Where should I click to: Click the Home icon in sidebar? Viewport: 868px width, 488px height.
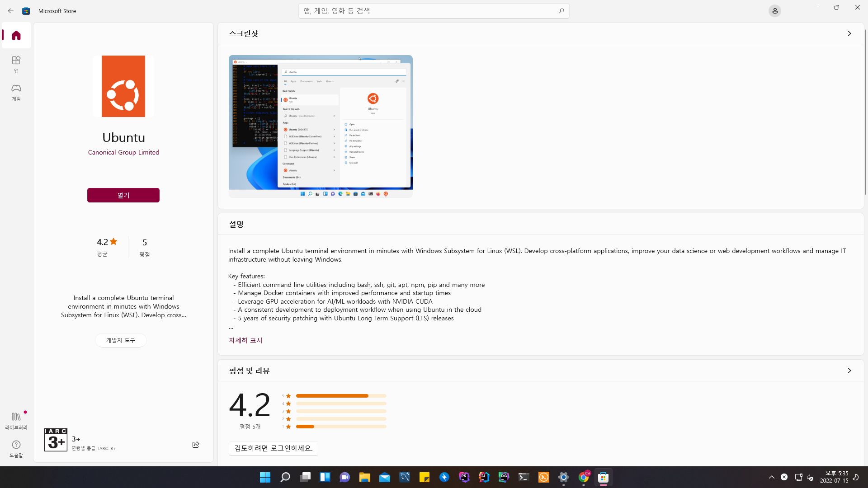click(x=16, y=35)
